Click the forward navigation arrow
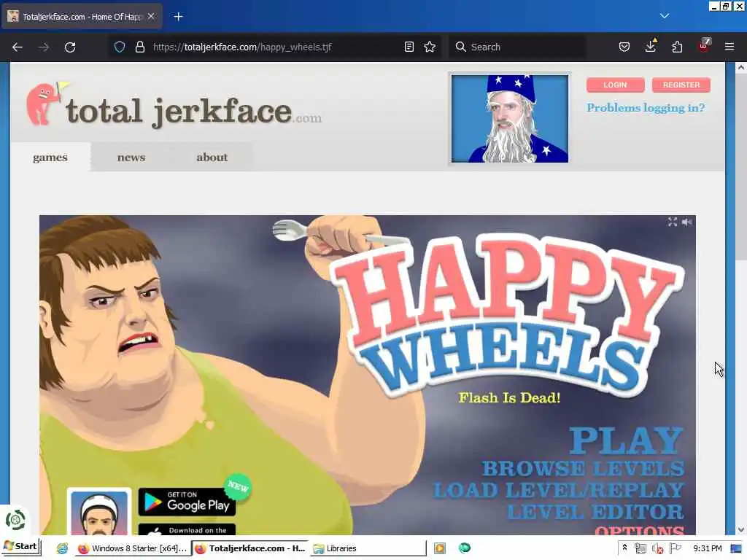Screen dimensions: 747x560 coord(43,47)
